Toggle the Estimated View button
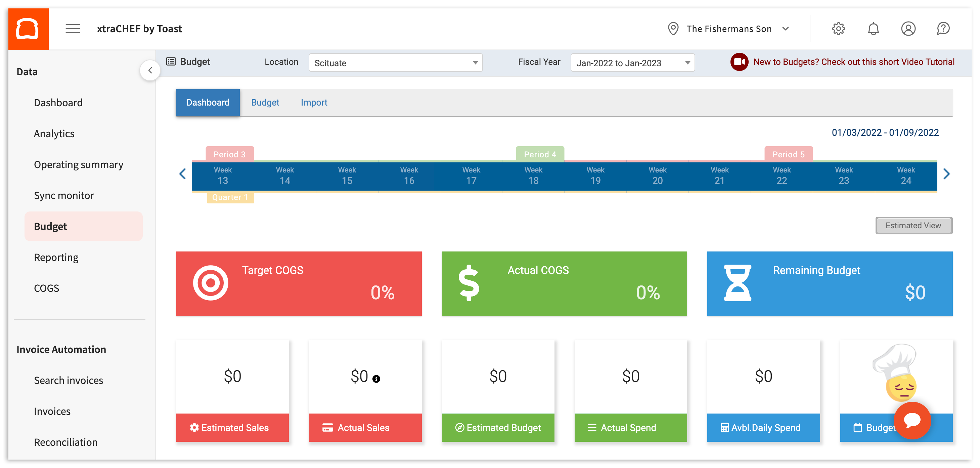 coord(914,226)
